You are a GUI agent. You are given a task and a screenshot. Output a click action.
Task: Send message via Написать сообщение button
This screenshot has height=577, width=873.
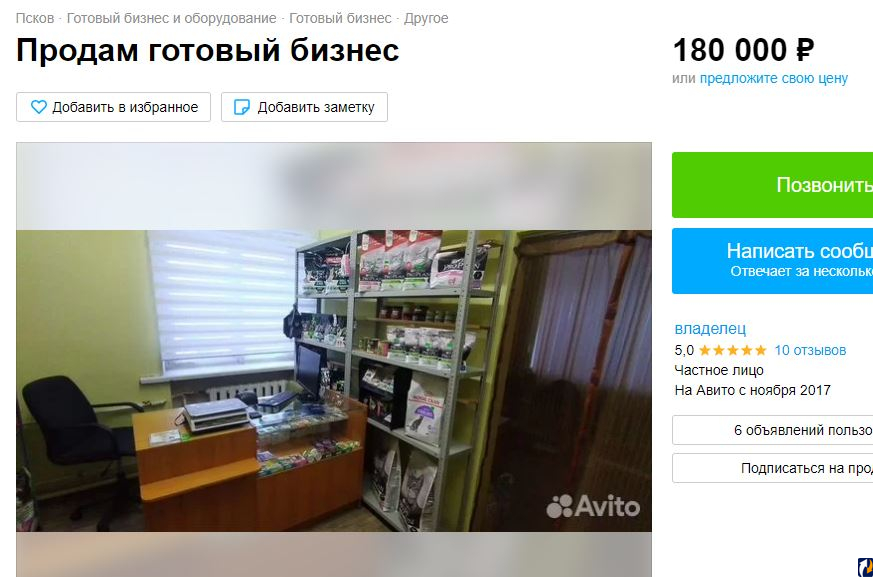click(x=772, y=261)
